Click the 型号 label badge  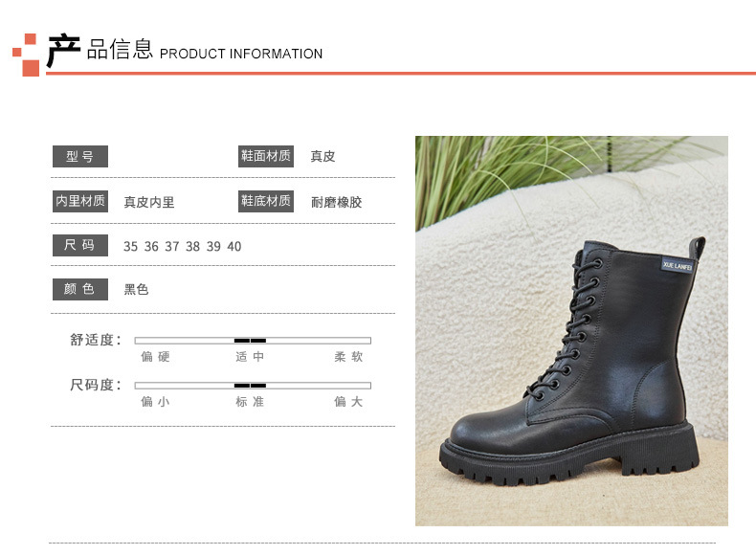[80, 156]
